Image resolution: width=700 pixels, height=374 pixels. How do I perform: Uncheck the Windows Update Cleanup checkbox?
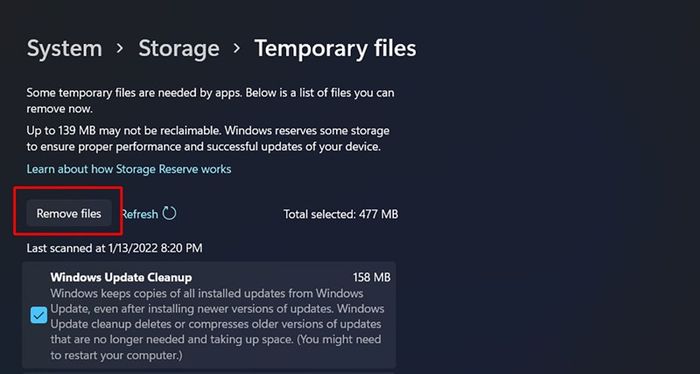(x=39, y=316)
